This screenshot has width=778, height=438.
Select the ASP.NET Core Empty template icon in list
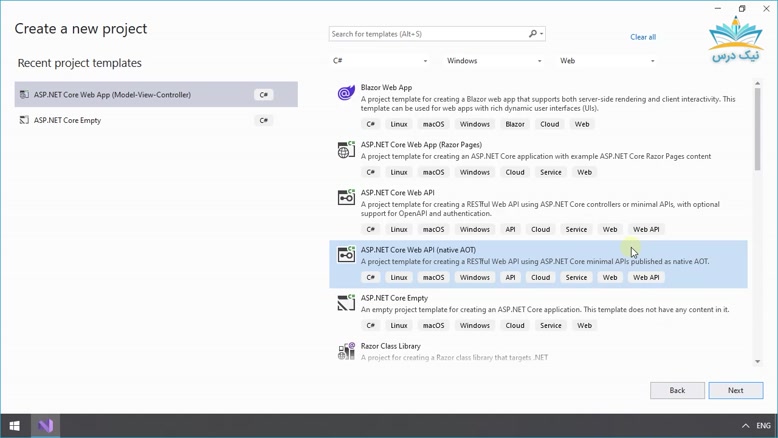click(x=346, y=303)
